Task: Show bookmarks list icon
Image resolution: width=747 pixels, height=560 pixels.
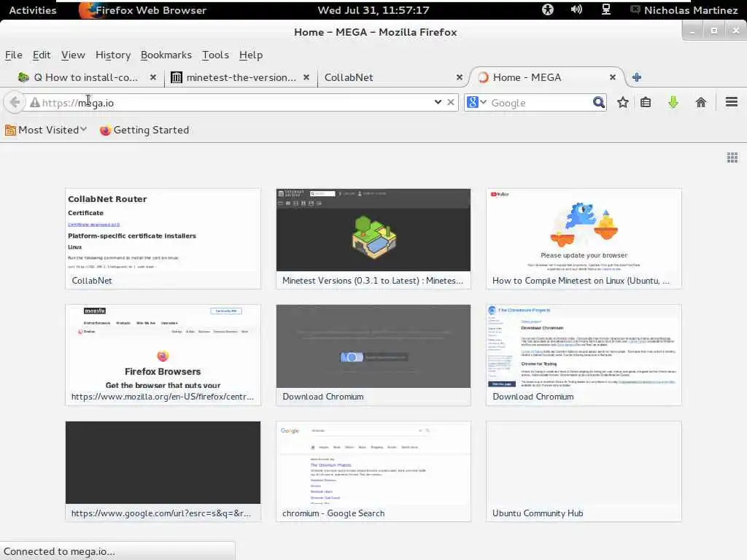Action: point(646,102)
